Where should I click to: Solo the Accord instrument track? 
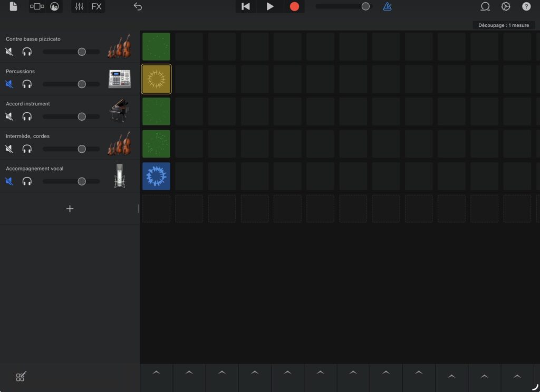[x=27, y=116]
